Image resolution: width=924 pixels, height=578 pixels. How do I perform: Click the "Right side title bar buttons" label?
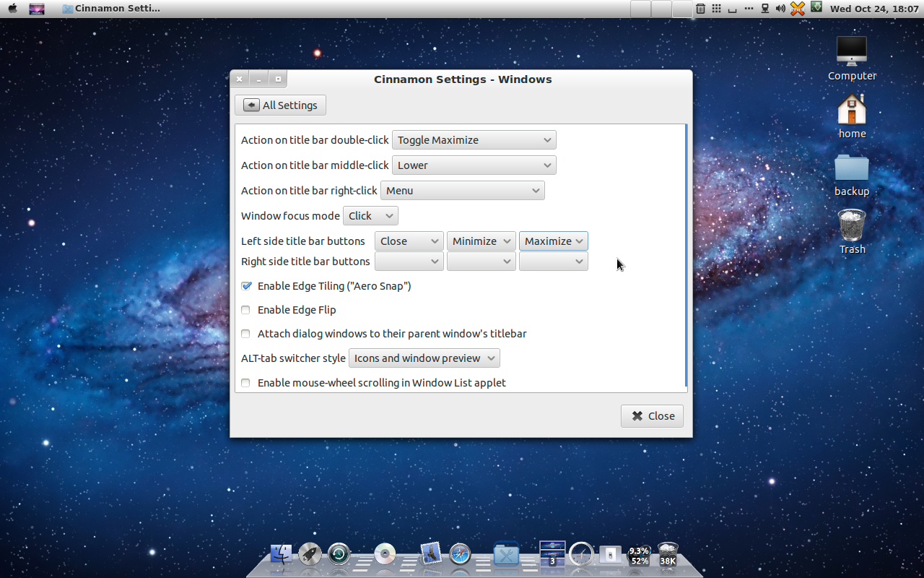coord(305,262)
